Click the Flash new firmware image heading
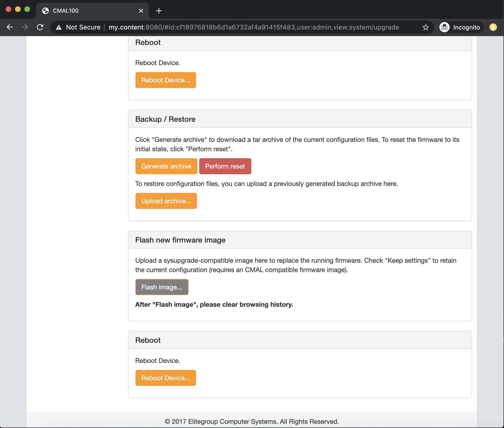 (180, 240)
